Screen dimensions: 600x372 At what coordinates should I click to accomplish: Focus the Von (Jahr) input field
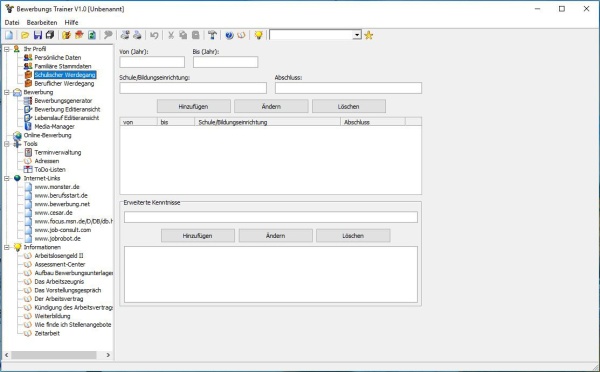152,62
